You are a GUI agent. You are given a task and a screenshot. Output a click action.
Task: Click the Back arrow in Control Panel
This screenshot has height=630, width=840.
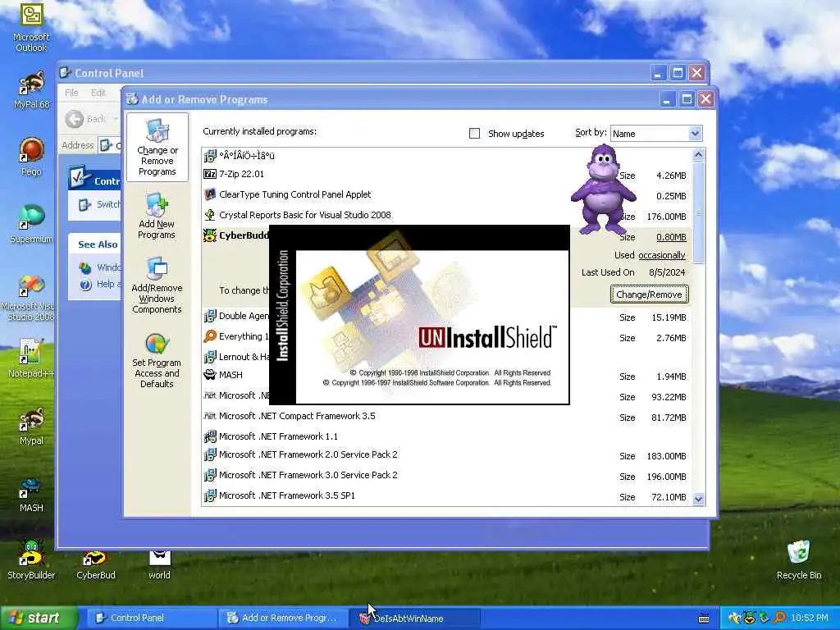coord(75,119)
